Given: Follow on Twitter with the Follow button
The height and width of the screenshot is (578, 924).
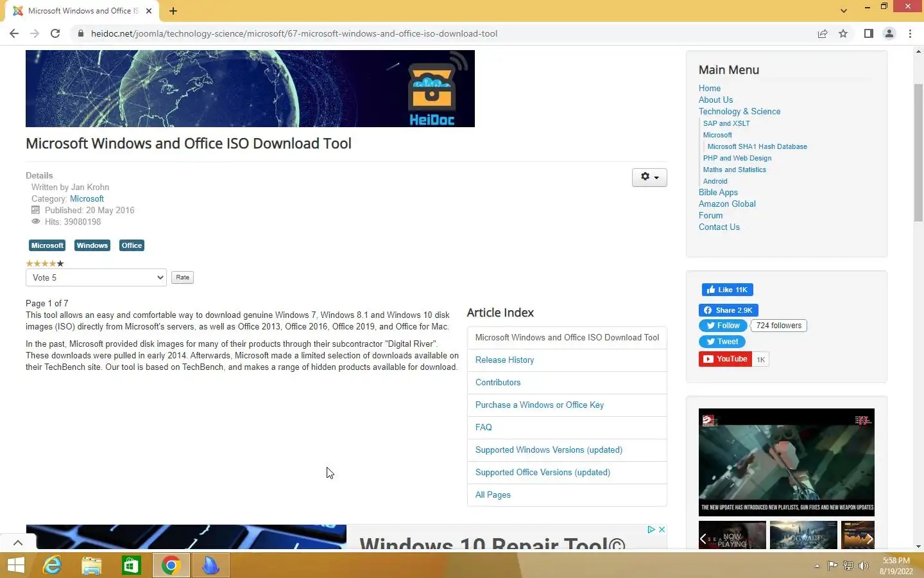Looking at the screenshot, I should point(723,326).
